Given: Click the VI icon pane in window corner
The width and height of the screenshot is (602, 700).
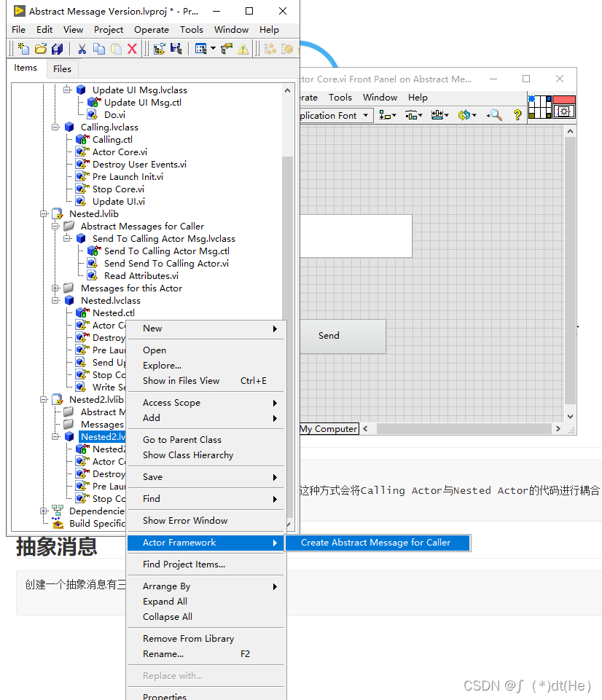Looking at the screenshot, I should 566,111.
